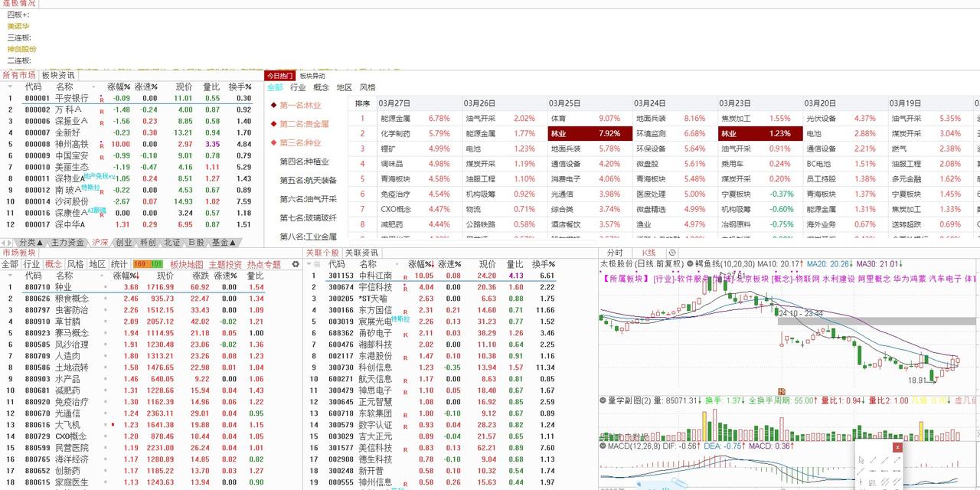Close the floating drawing tools panel
980x490 pixels.
897,447
